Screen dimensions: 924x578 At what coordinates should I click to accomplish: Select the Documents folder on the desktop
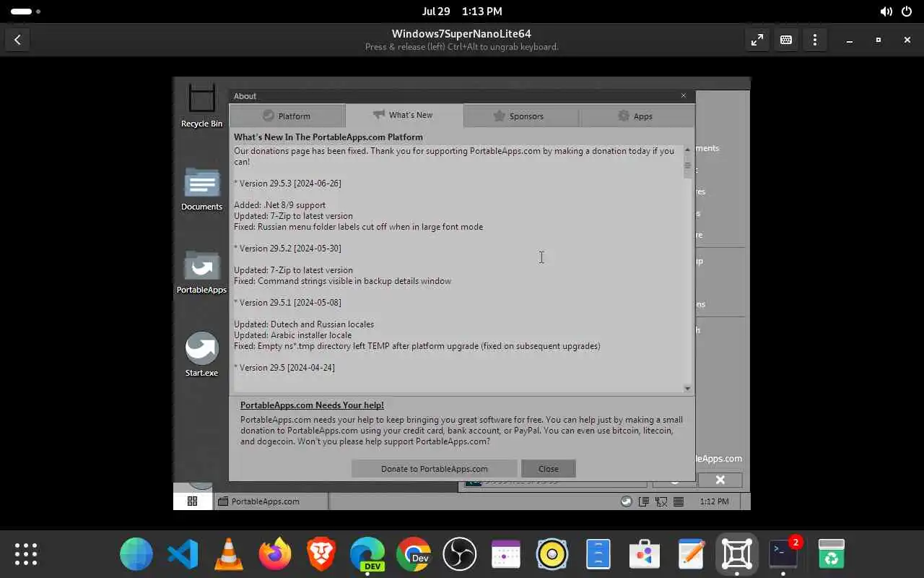(201, 189)
